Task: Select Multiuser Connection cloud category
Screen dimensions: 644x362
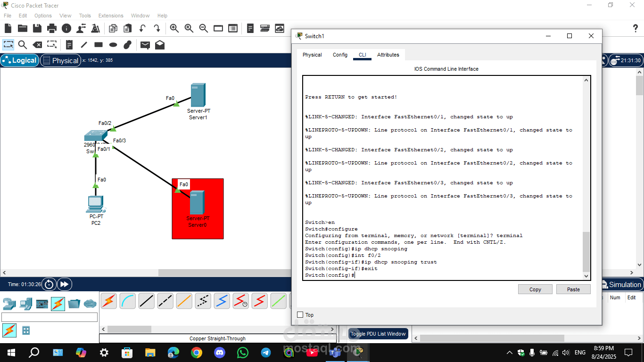Action: (90, 304)
